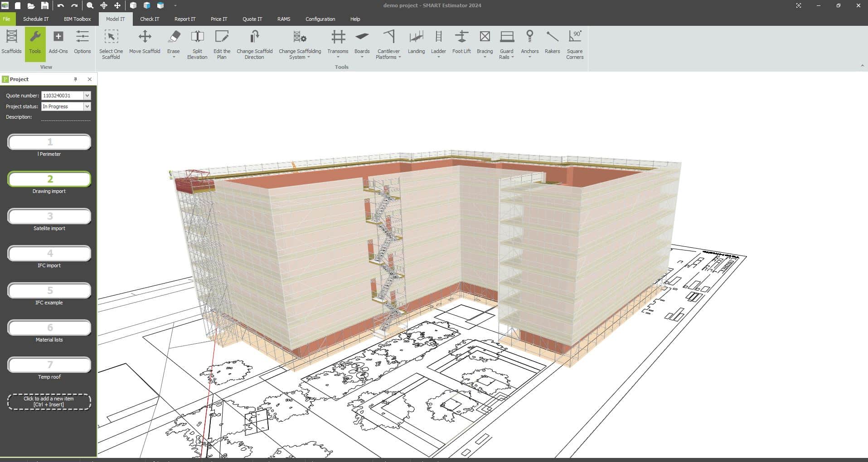This screenshot has height=462, width=868.
Task: Expand the Erase dropdown arrow
Action: point(174,57)
